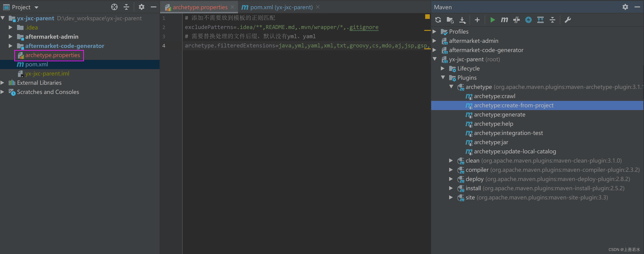The image size is (644, 254).
Task: Click Reimport All Maven Projects icon
Action: click(x=438, y=20)
